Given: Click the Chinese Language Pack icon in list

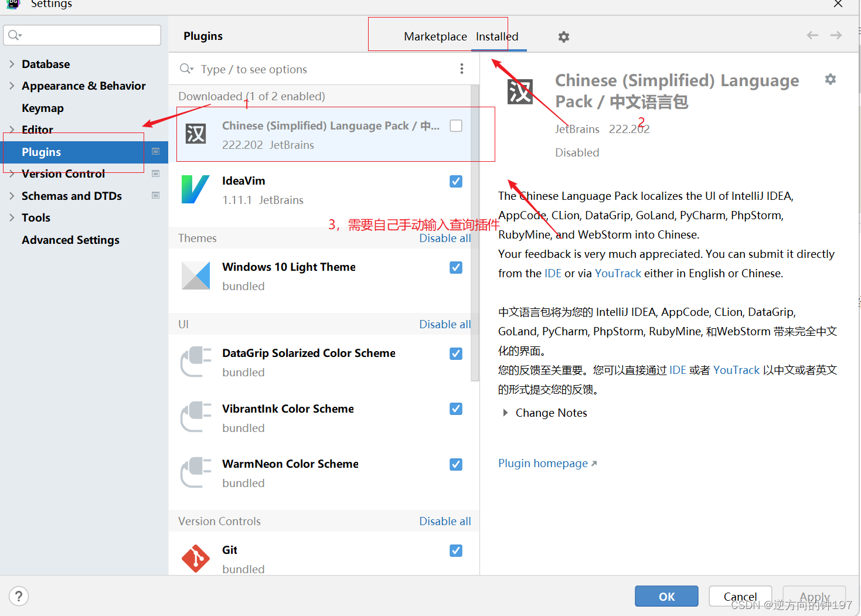Looking at the screenshot, I should pos(196,134).
